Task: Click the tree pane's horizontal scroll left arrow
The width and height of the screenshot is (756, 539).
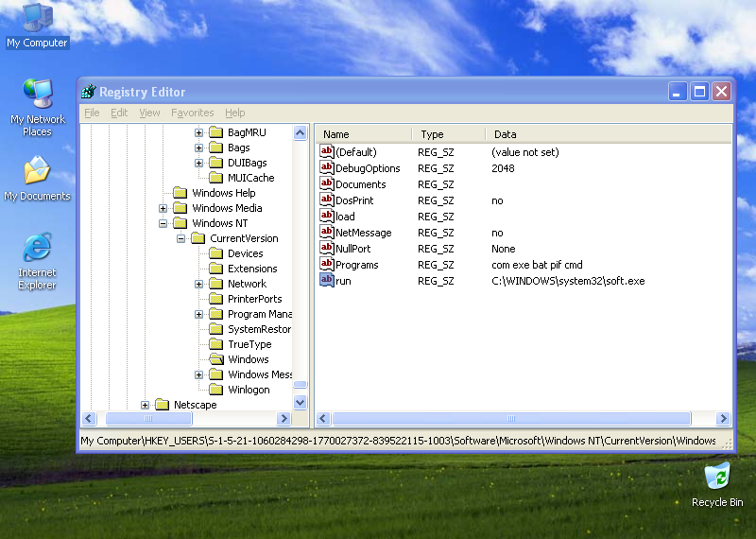Action: tap(89, 418)
